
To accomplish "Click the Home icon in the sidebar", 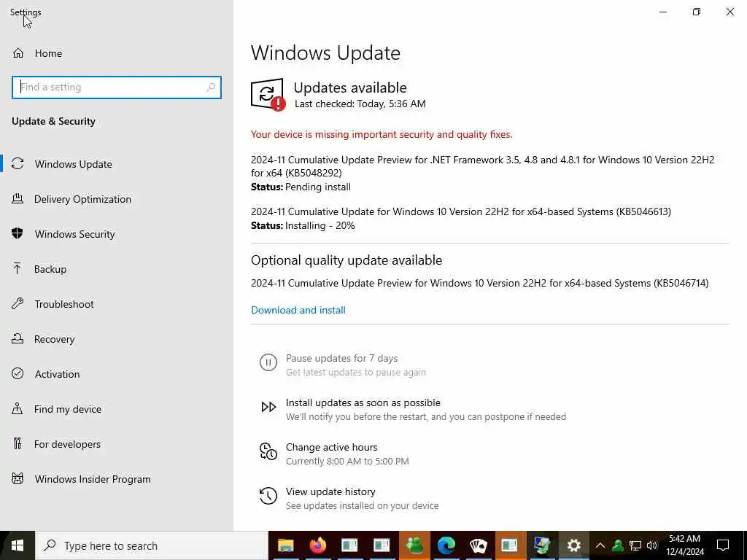I will 18,53.
